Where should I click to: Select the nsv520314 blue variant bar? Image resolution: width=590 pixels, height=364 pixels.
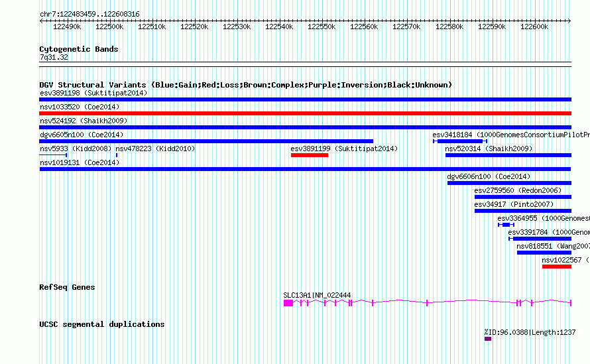pos(508,155)
